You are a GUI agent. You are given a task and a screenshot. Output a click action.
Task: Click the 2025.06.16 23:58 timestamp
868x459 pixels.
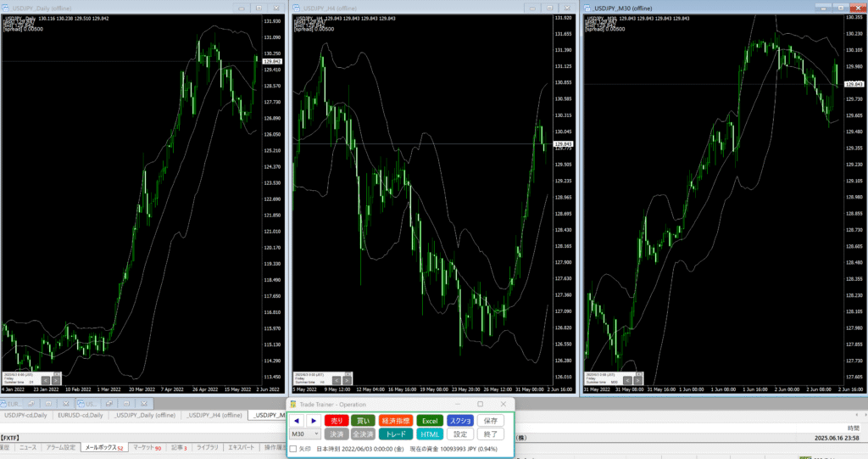(837, 438)
